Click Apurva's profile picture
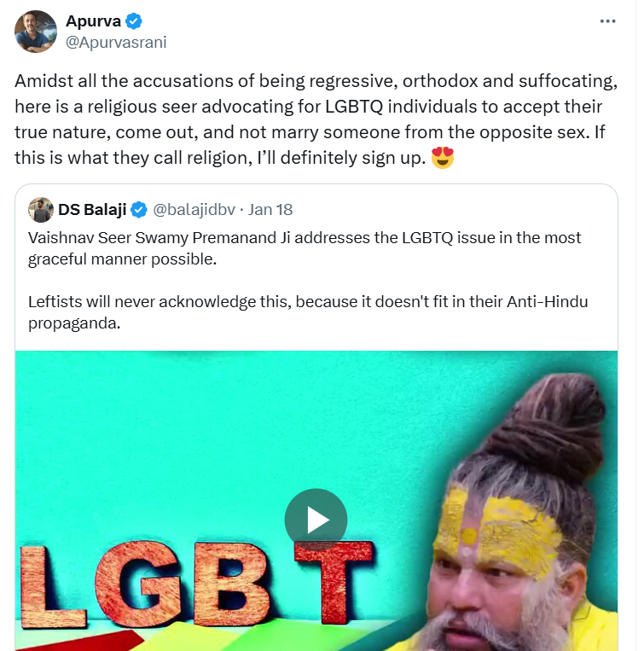 tap(36, 32)
